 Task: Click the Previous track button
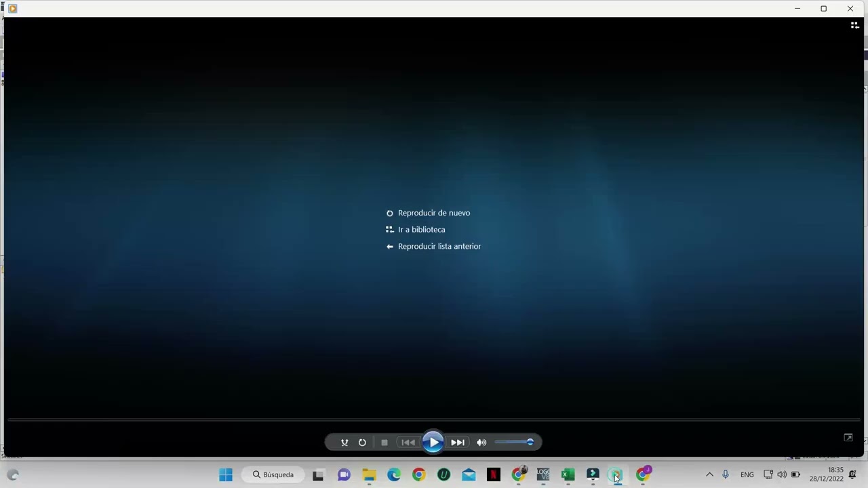[408, 443]
